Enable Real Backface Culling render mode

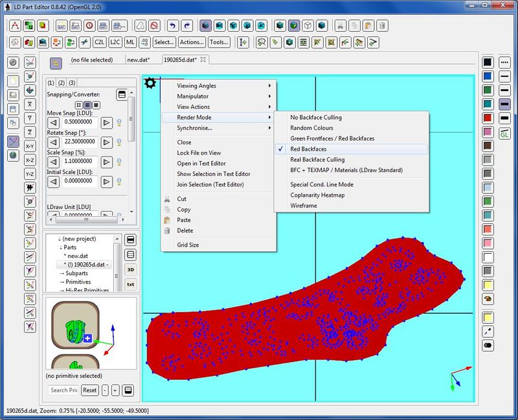317,159
